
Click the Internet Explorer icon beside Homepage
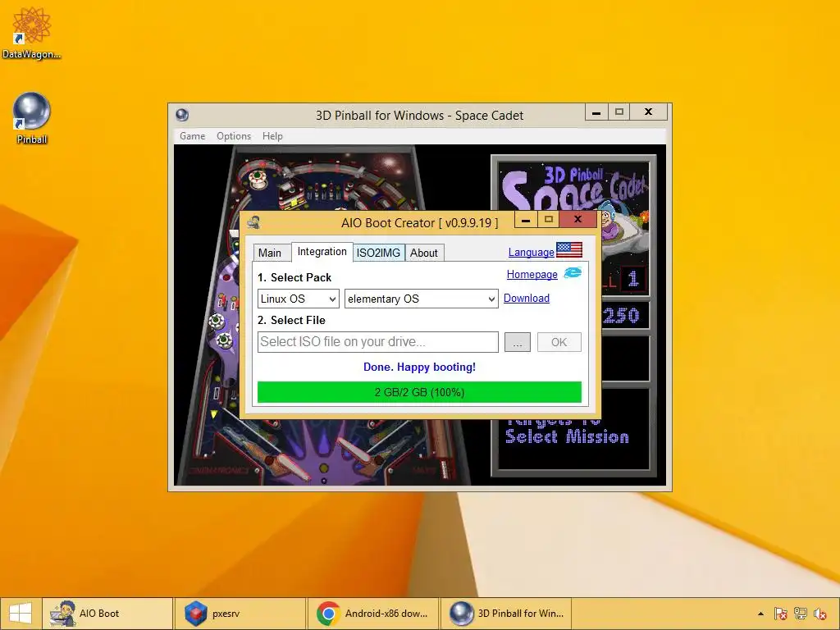[573, 273]
